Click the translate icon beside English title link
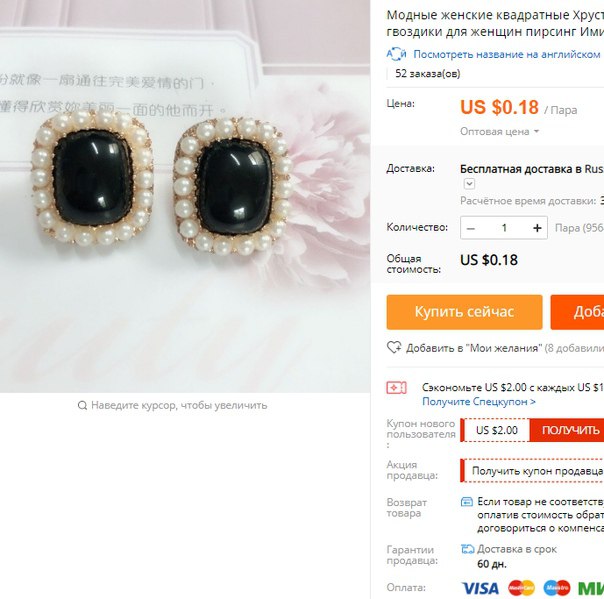Viewport: 604px width, 599px height. [x=396, y=54]
